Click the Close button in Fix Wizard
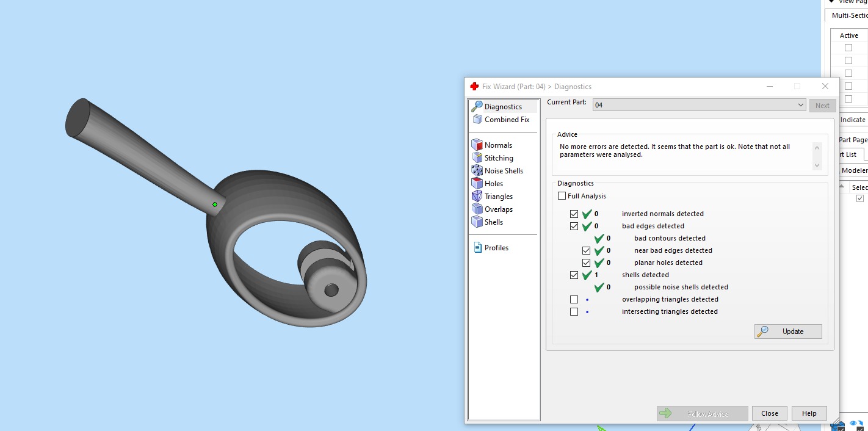This screenshot has width=868, height=431. (770, 413)
